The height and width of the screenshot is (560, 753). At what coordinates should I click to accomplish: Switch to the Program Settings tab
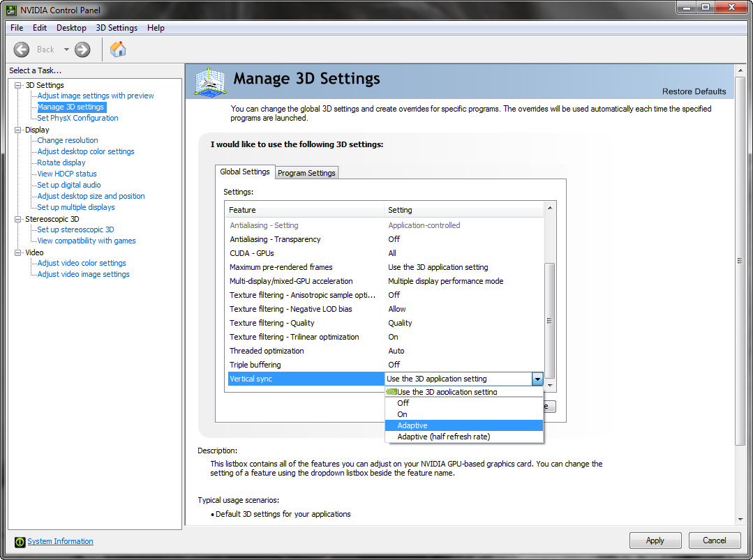click(306, 173)
